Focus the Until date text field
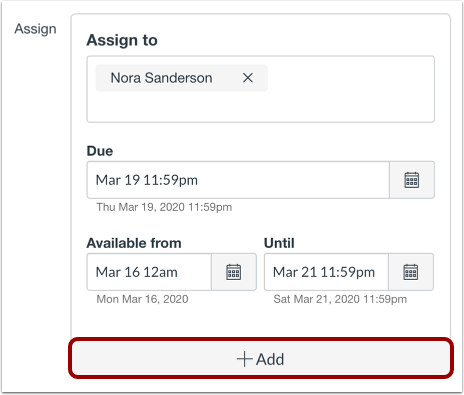Screen dimensions: 464x395 click(x=326, y=272)
